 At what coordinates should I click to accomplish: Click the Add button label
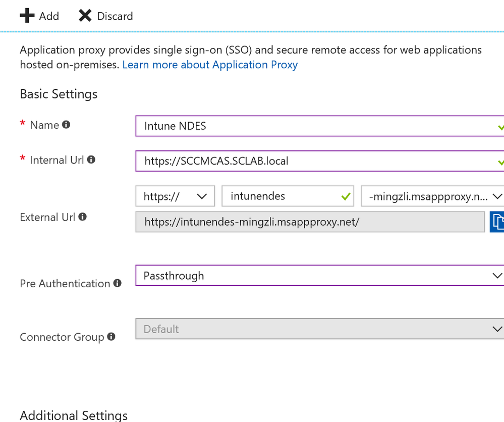point(49,16)
